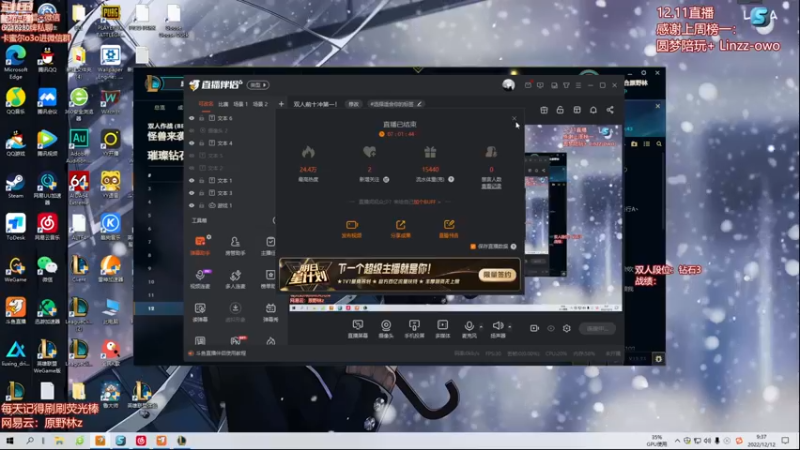Screen dimensions: 800x450
Task: Close the stream-ended summary dialog
Action: point(514,118)
